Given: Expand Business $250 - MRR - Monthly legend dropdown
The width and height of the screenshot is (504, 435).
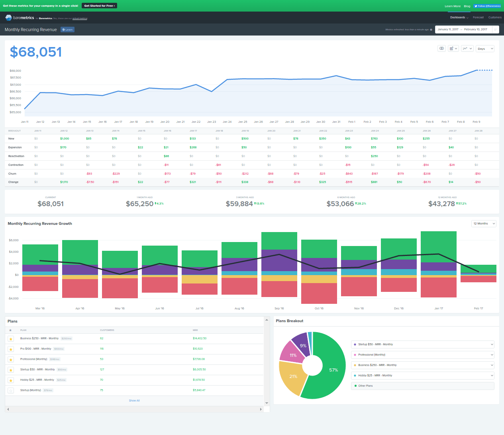Looking at the screenshot, I should pyautogui.click(x=423, y=365).
